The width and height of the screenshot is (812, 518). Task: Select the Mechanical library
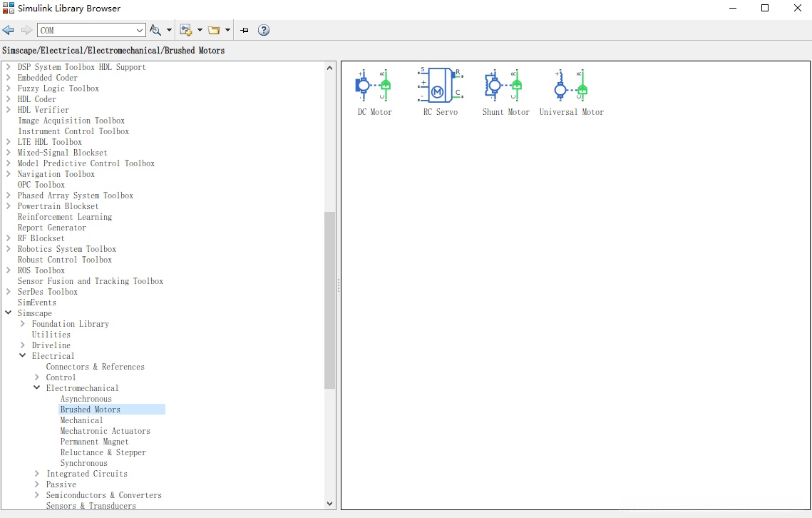point(81,420)
